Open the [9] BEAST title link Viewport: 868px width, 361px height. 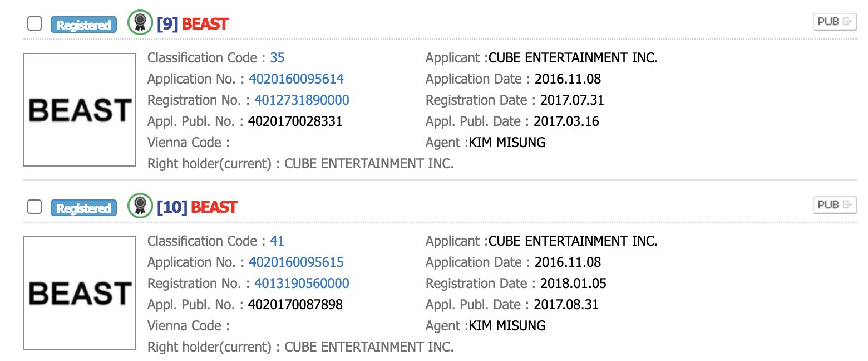(193, 24)
